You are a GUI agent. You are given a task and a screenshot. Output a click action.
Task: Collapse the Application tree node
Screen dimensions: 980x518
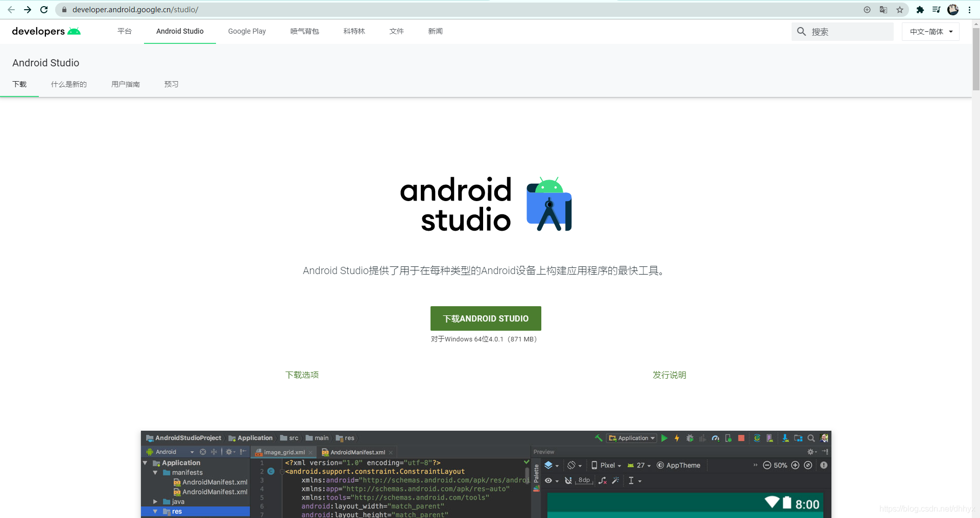(145, 463)
